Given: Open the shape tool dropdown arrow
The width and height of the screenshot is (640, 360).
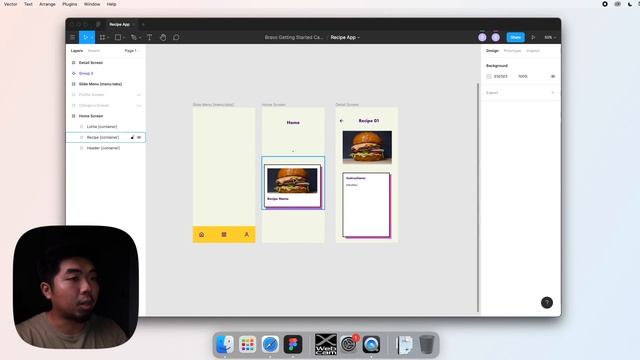Looking at the screenshot, I should pyautogui.click(x=124, y=38).
